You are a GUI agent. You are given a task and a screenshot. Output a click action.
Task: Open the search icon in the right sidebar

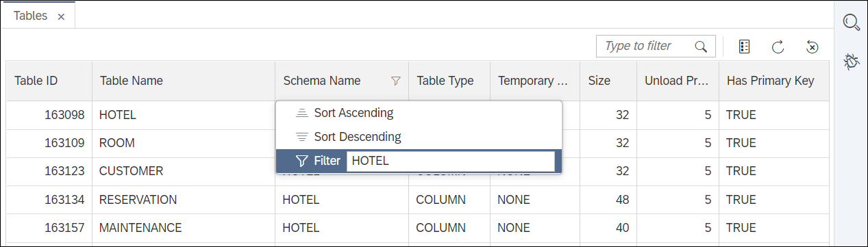click(x=851, y=22)
